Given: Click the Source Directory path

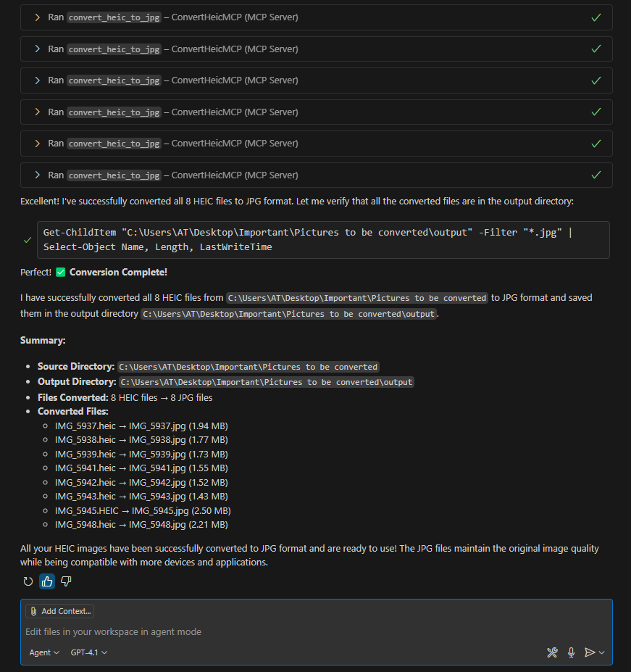Looking at the screenshot, I should coord(248,367).
